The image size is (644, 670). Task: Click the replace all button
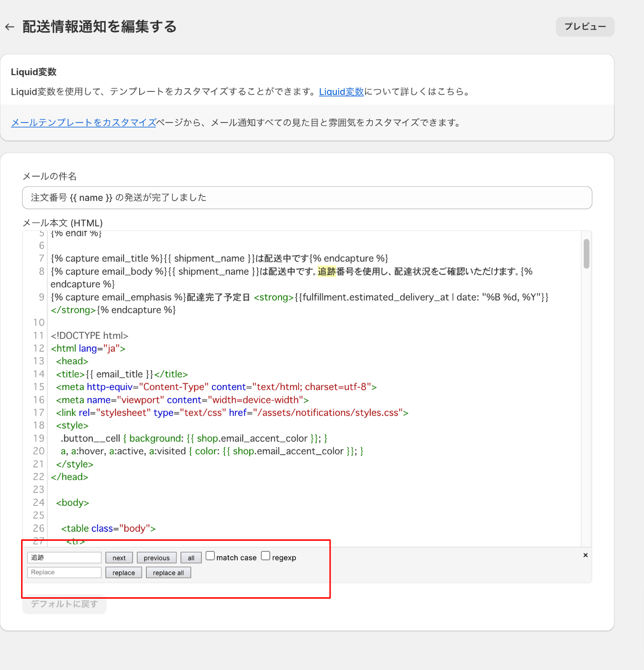point(168,573)
